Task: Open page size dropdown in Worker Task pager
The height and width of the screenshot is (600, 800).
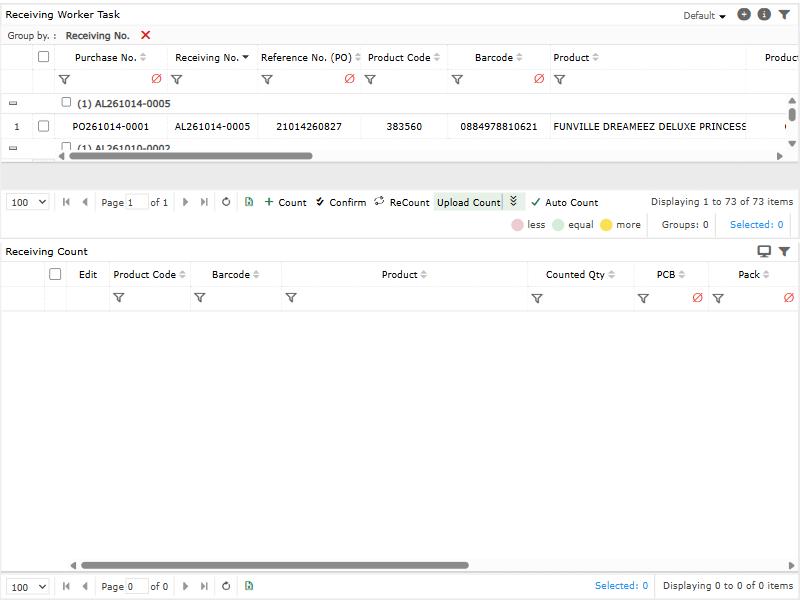Action: pyautogui.click(x=28, y=203)
